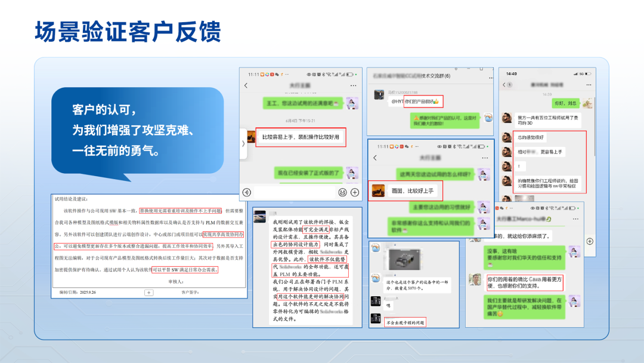Tap the thumbs-up emoji in the @HYT message
Screen dimensions: 644x363
pos(436,102)
